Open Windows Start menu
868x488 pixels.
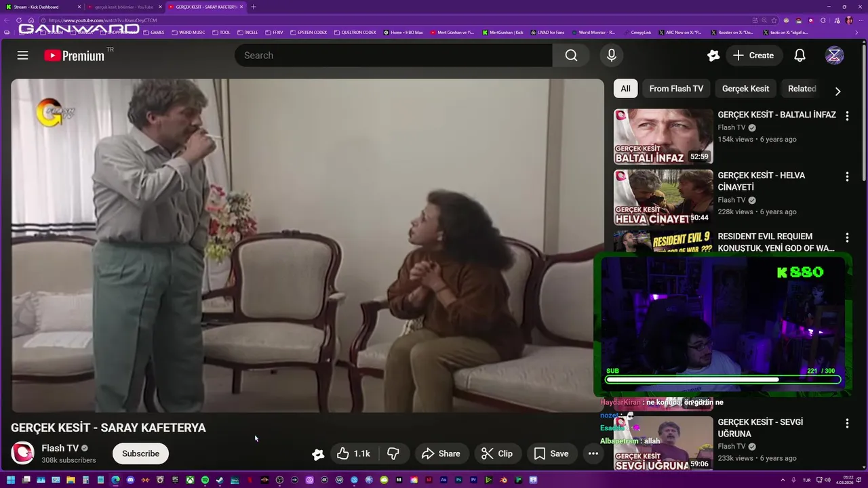[x=11, y=480]
